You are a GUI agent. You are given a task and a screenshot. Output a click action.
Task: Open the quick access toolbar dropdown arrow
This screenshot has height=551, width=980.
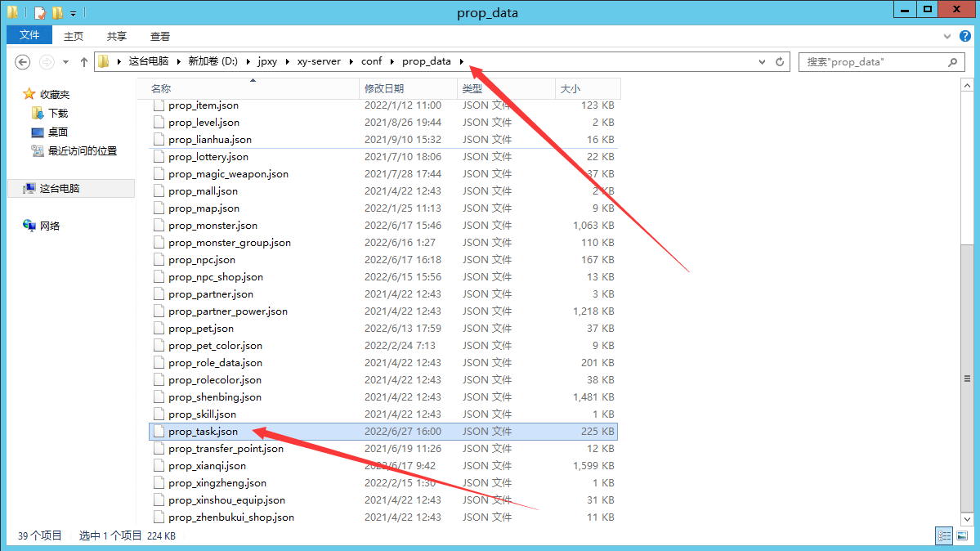[73, 13]
